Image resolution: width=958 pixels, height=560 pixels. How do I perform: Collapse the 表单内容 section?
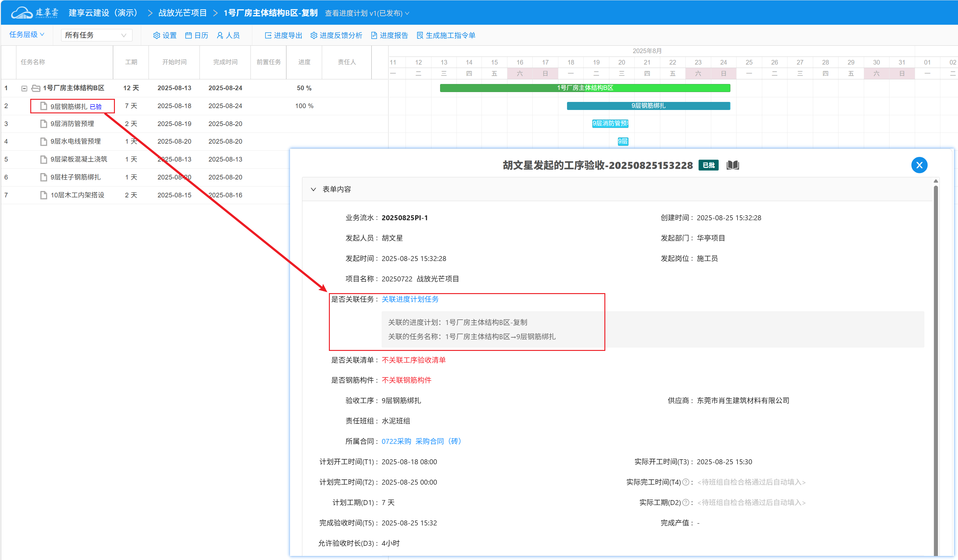point(313,189)
